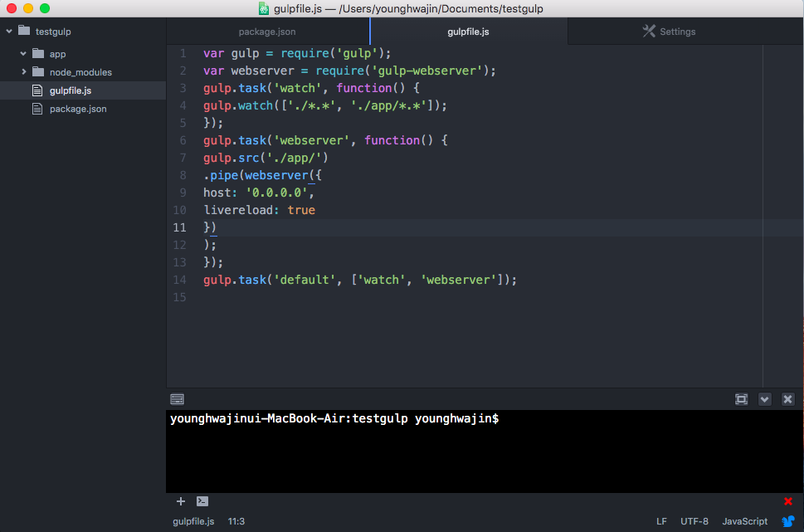Image resolution: width=804 pixels, height=532 pixels.
Task: Click the app folder icon
Action: point(38,53)
